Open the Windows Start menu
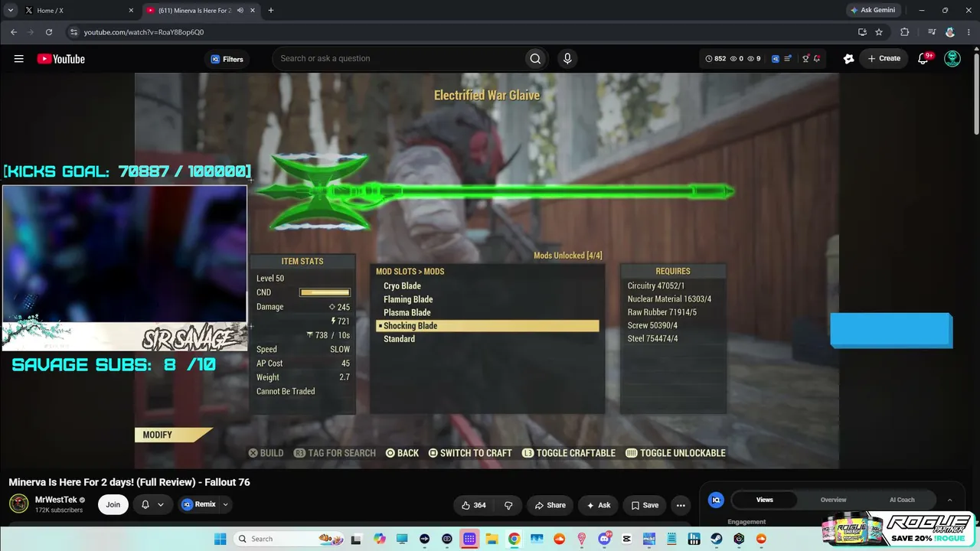 pyautogui.click(x=220, y=539)
